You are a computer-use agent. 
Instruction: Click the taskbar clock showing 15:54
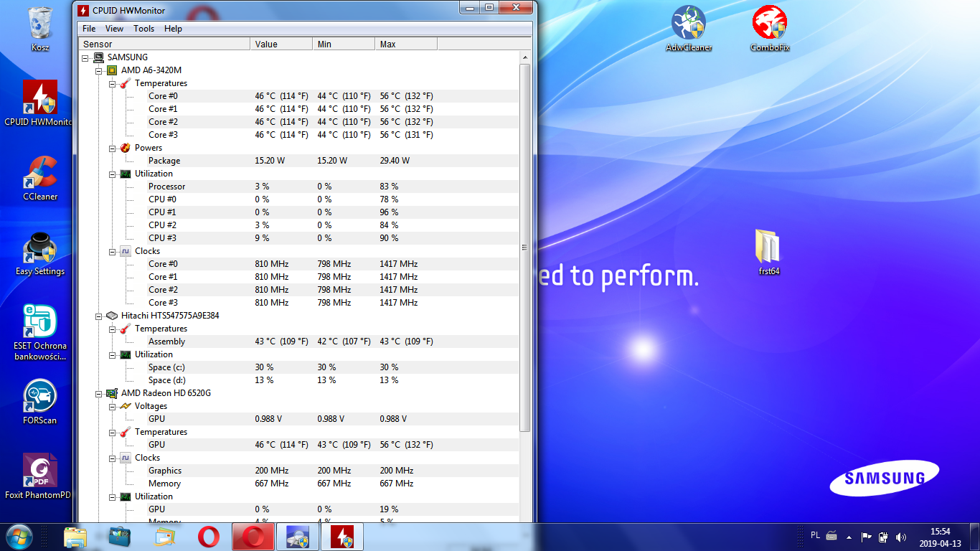(x=941, y=537)
